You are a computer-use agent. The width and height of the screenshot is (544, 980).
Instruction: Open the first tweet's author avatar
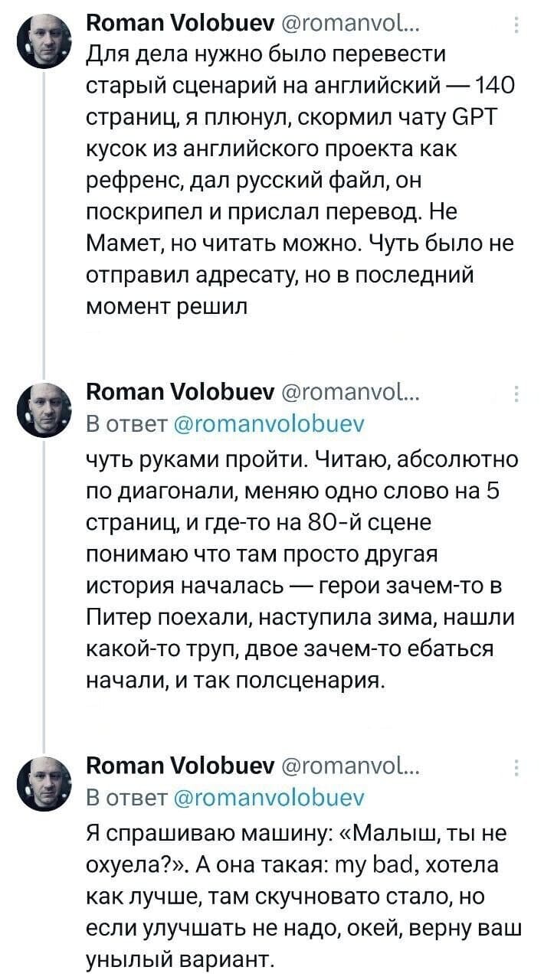tap(44, 42)
